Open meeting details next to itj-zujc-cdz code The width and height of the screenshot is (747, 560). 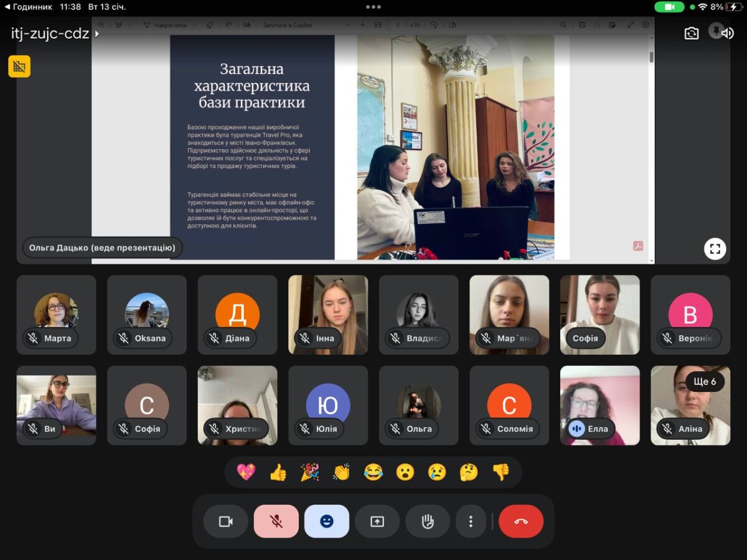point(97,34)
